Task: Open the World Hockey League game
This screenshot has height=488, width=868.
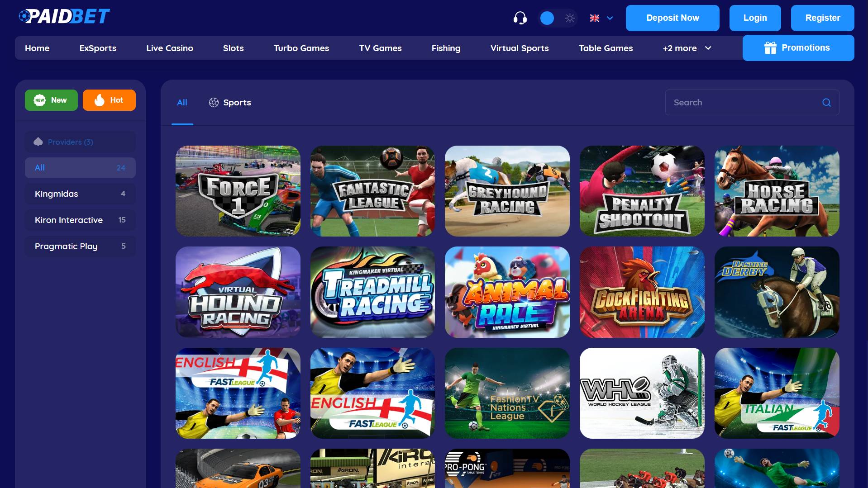Action: point(642,393)
